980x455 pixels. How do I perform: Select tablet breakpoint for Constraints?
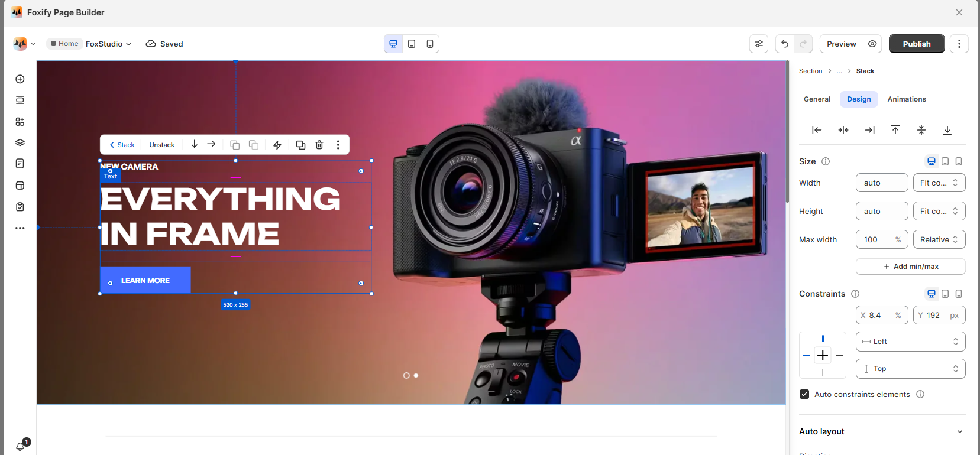click(945, 294)
